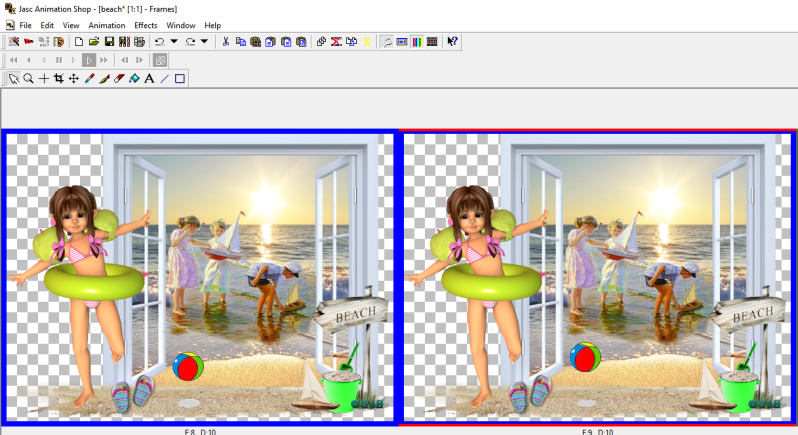The width and height of the screenshot is (798, 435).
Task: Click the Cut scissors icon
Action: tap(226, 42)
